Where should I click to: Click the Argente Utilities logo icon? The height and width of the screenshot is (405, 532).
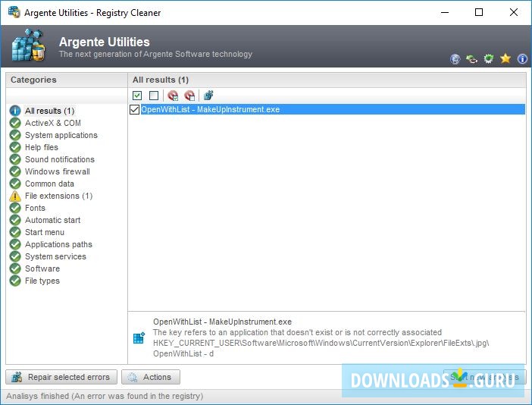click(x=29, y=46)
